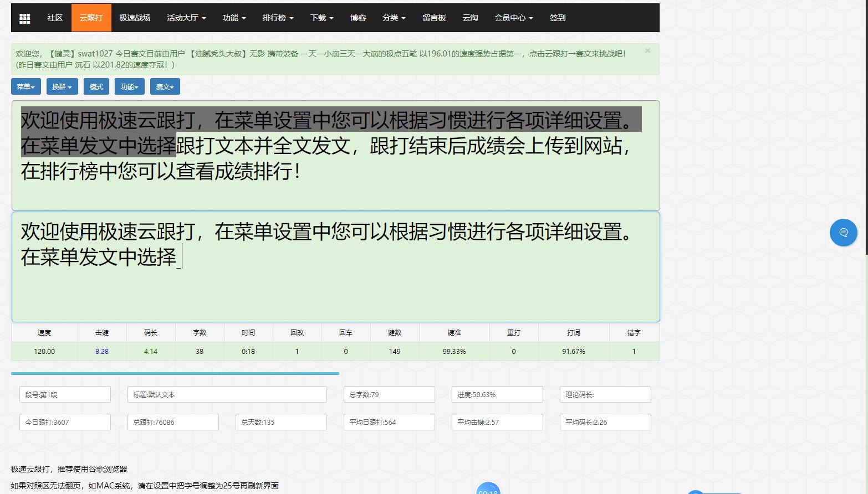Open the apps grid icon in the navbar
Image resolution: width=868 pixels, height=494 pixels.
[24, 18]
